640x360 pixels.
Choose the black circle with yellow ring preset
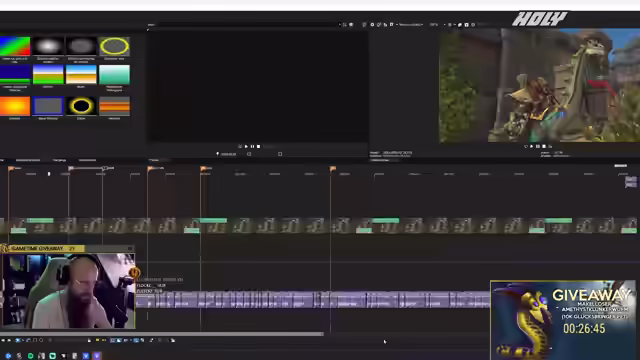click(81, 106)
